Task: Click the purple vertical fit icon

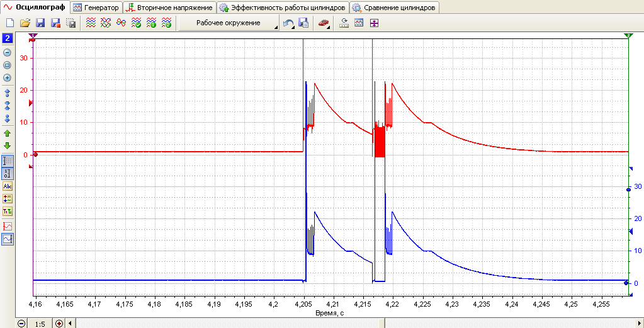Action: [374, 23]
